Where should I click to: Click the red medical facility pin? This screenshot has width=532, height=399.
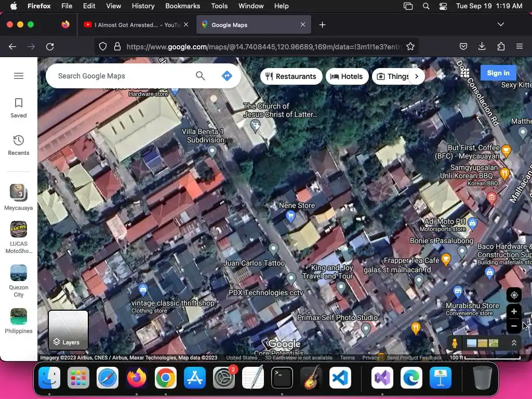coord(491,197)
